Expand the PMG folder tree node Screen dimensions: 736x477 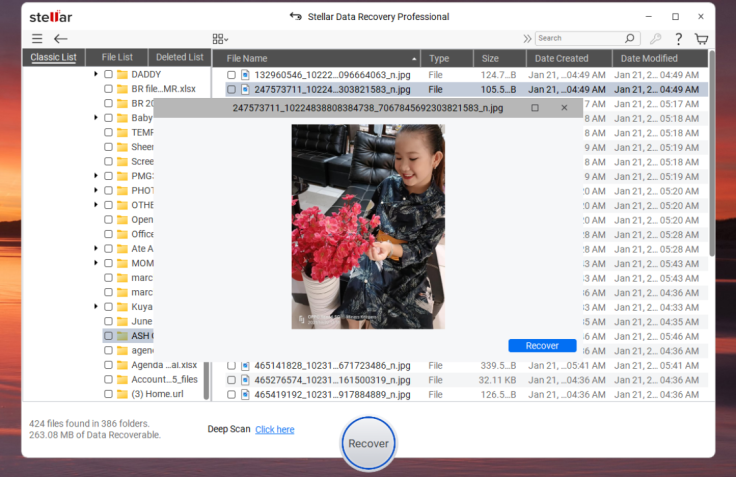coord(96,176)
